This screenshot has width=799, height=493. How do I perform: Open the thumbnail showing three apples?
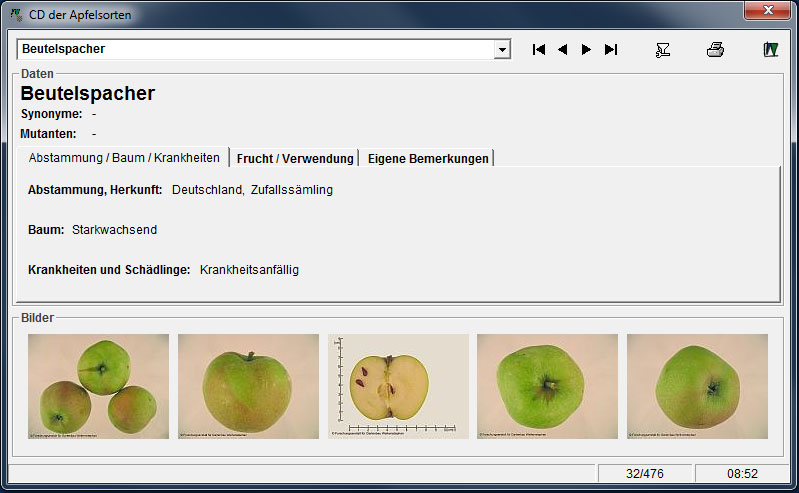click(98, 386)
